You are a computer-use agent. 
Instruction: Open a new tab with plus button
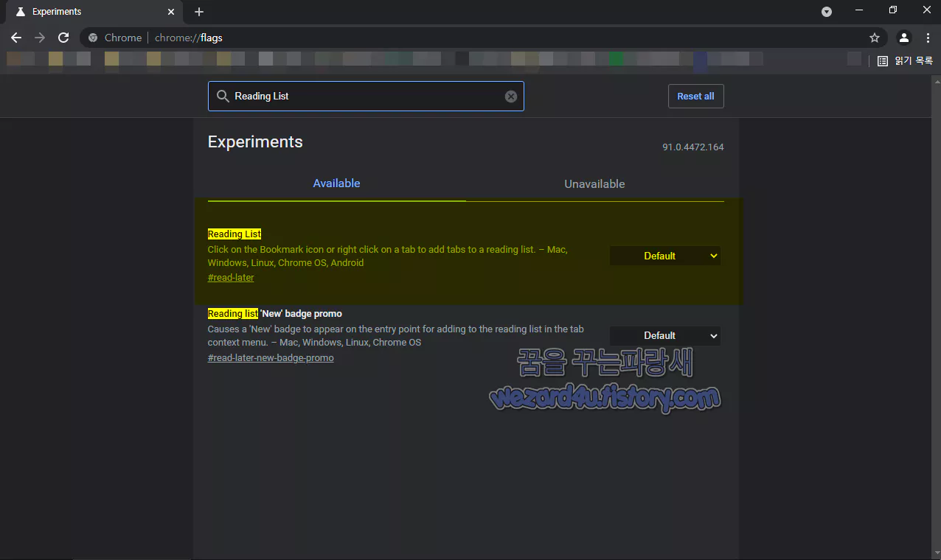199,12
